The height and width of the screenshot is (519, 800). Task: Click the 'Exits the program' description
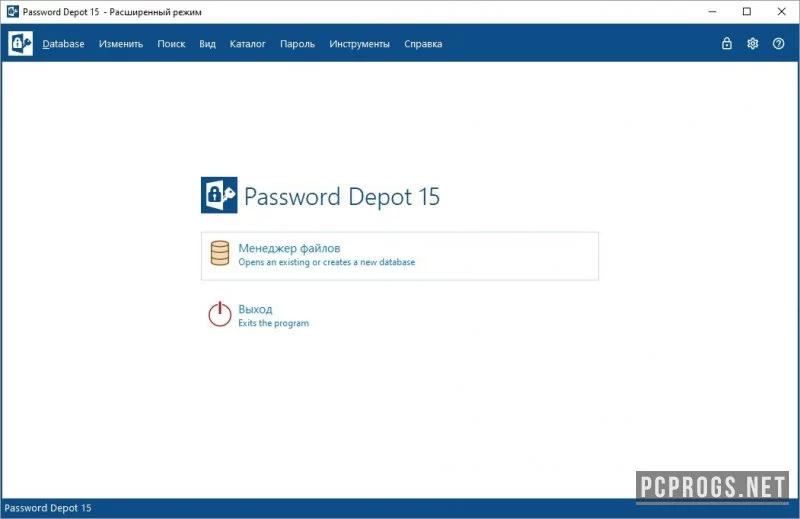click(273, 323)
